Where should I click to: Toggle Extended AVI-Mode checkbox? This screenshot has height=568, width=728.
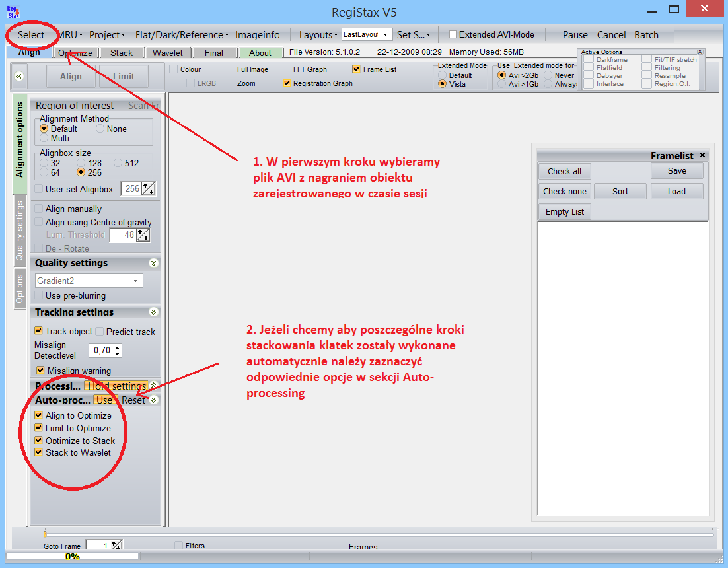453,34
